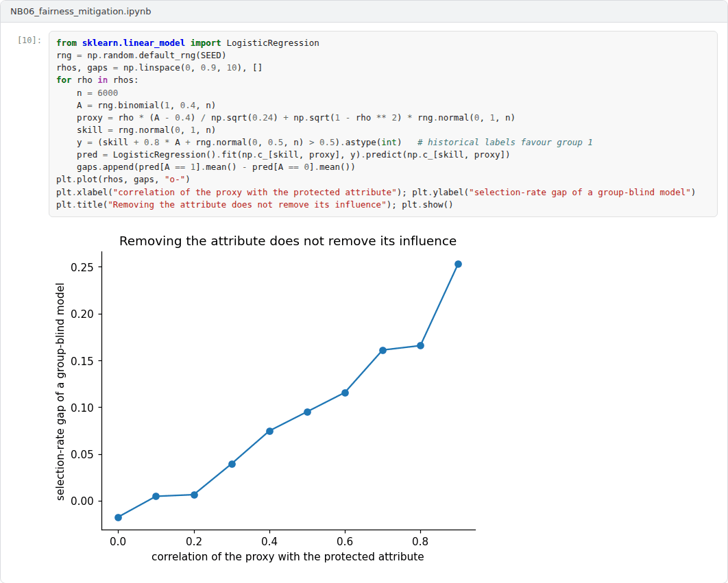Click the data point at correlation 0.1

pos(156,497)
